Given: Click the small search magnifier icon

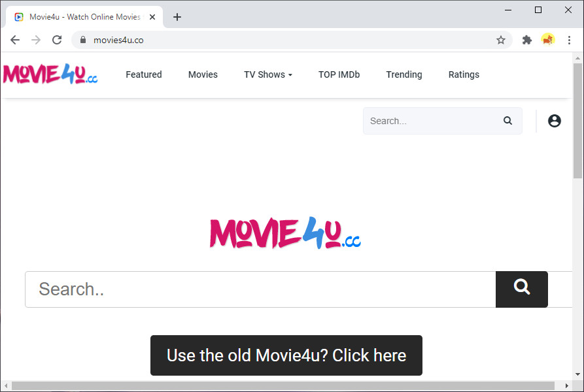Looking at the screenshot, I should coord(507,120).
